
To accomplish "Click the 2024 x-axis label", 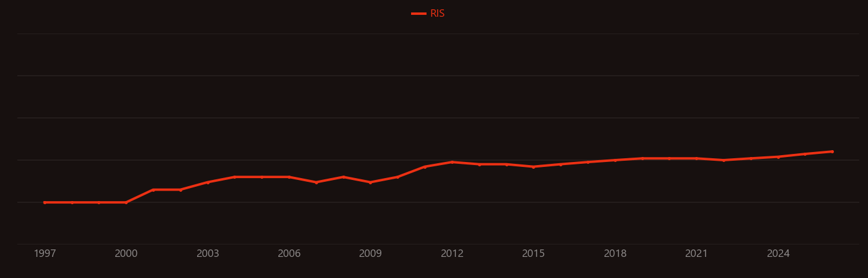I will click(x=778, y=254).
